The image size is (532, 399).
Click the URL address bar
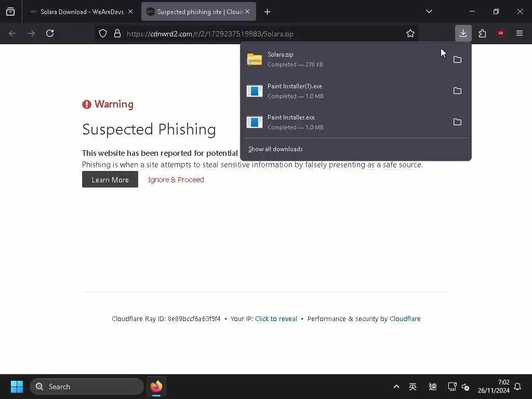click(257, 34)
